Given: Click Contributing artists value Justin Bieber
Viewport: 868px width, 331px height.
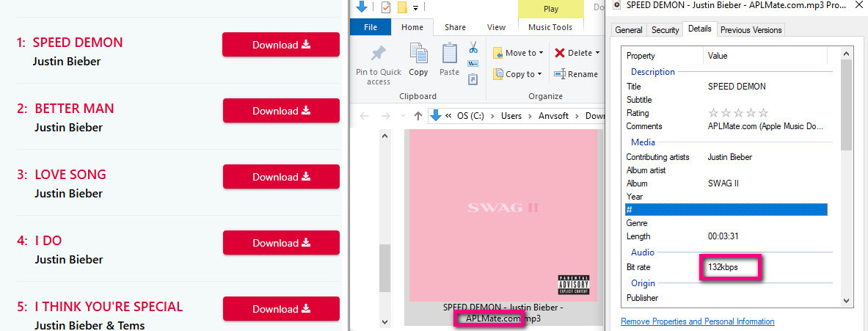Looking at the screenshot, I should pos(729,157).
